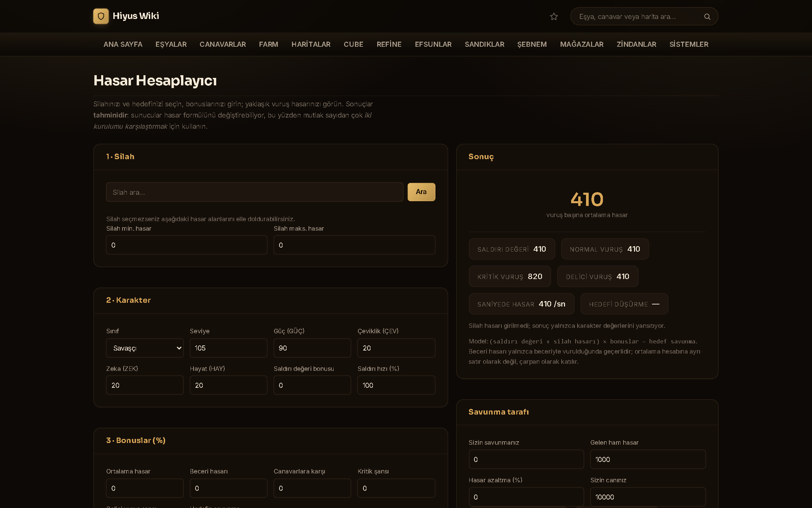
Task: Click the Gelen ham hasar field
Action: [648, 459]
